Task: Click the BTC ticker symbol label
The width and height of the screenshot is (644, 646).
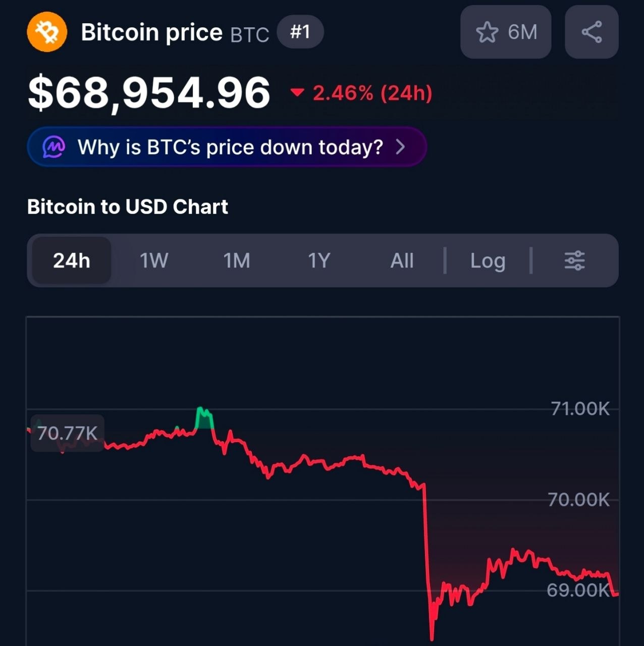Action: 249,34
